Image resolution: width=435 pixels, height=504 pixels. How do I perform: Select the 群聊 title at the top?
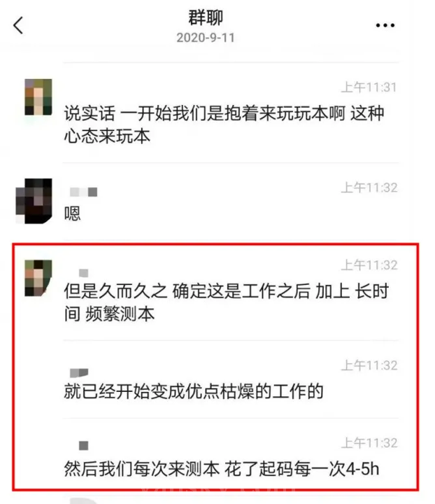click(206, 17)
